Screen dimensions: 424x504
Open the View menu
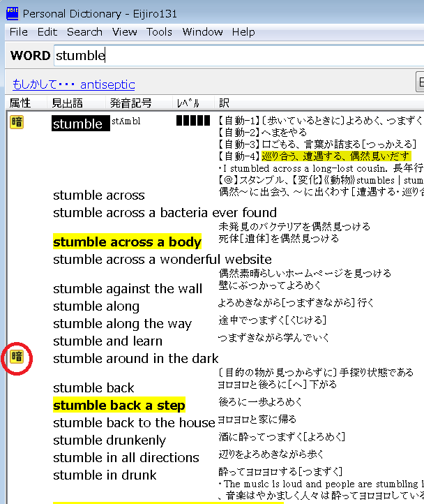124,32
